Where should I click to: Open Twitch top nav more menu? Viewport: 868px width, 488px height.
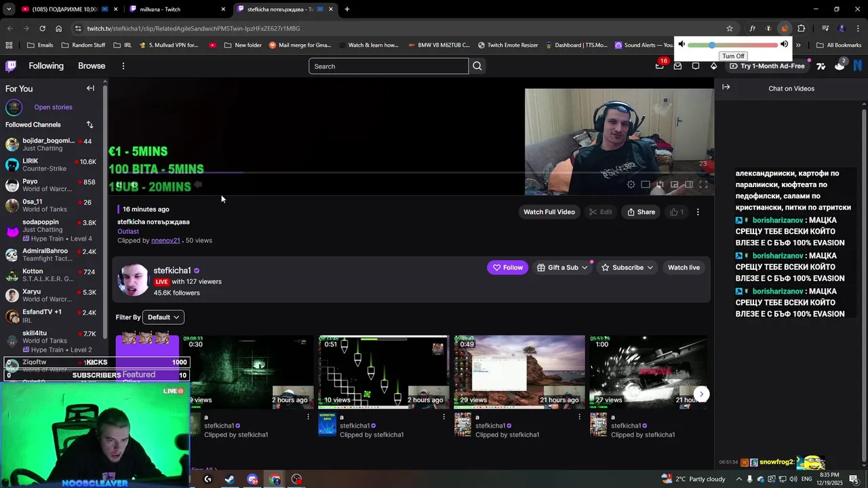pyautogui.click(x=123, y=66)
